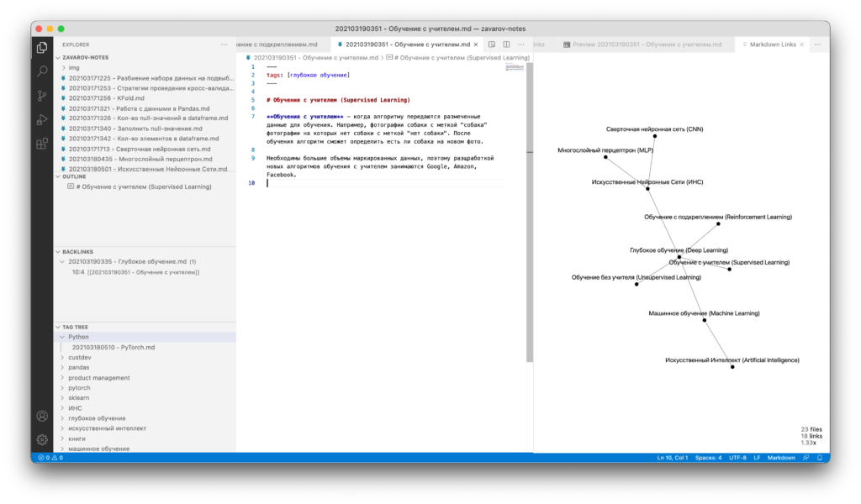Click the Accounts icon above the gear
Viewport: 861px width, 504px height.
(x=41, y=416)
